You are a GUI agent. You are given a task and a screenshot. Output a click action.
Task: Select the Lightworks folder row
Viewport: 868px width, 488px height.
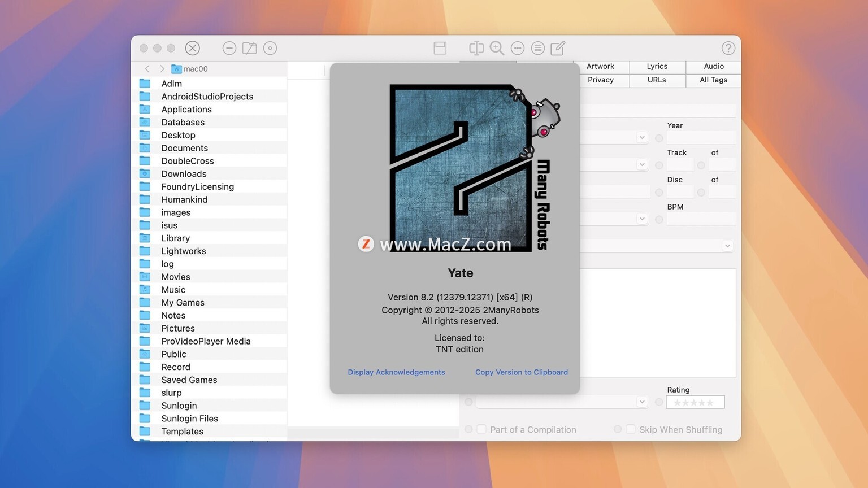(209, 251)
